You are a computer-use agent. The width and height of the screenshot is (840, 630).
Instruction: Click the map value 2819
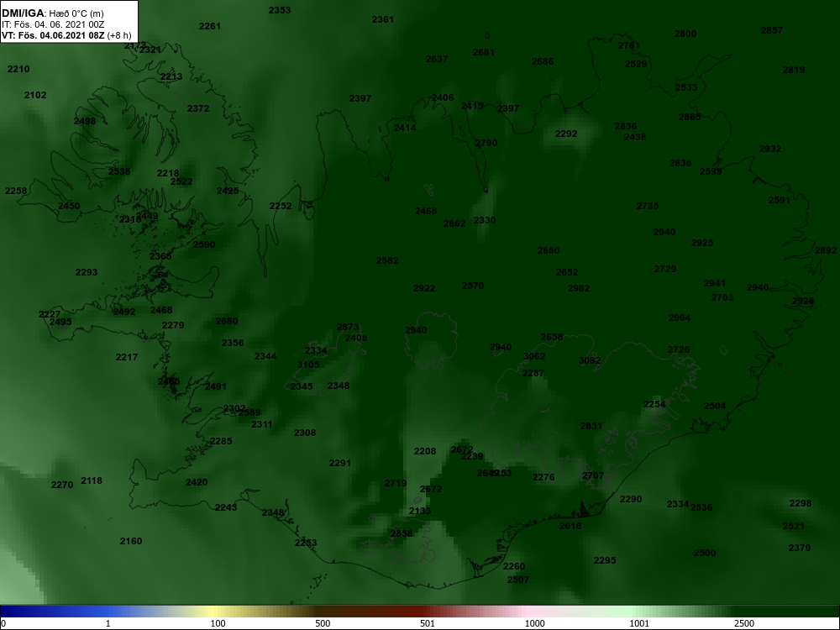(x=794, y=70)
